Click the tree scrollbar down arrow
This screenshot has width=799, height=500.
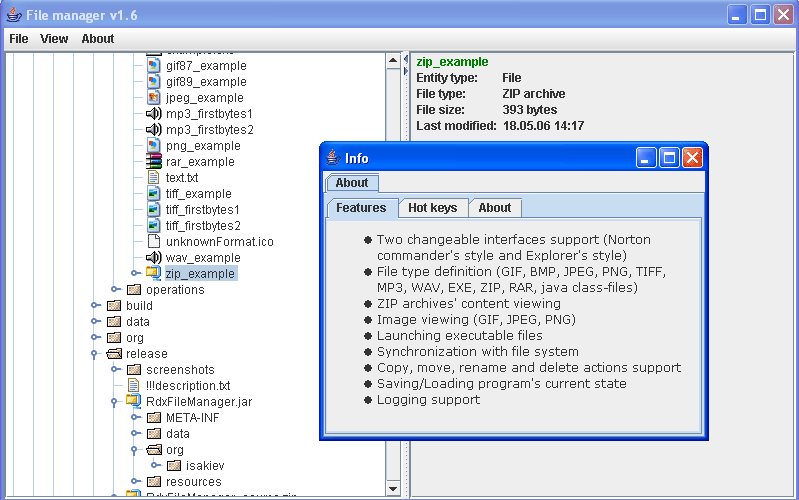[393, 488]
